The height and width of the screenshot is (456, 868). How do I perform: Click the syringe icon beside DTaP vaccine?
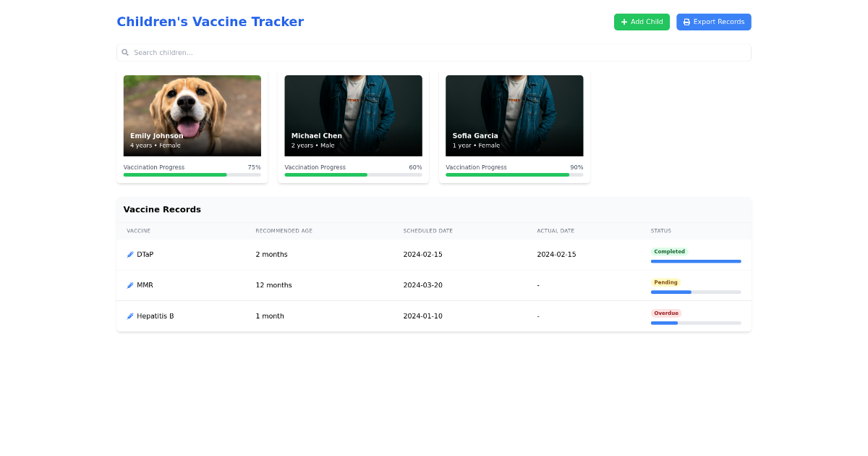pyautogui.click(x=130, y=254)
